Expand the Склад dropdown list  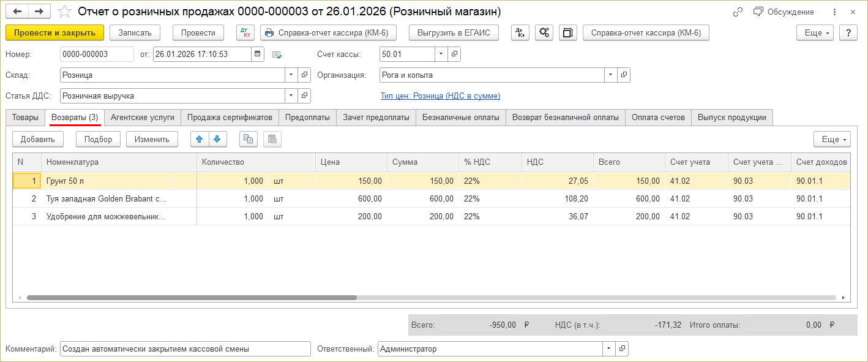[291, 75]
